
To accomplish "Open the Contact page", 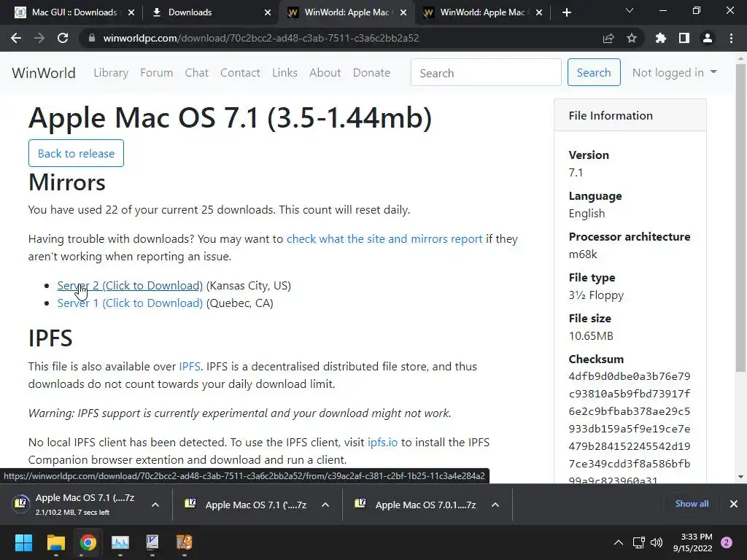I will 240,73.
